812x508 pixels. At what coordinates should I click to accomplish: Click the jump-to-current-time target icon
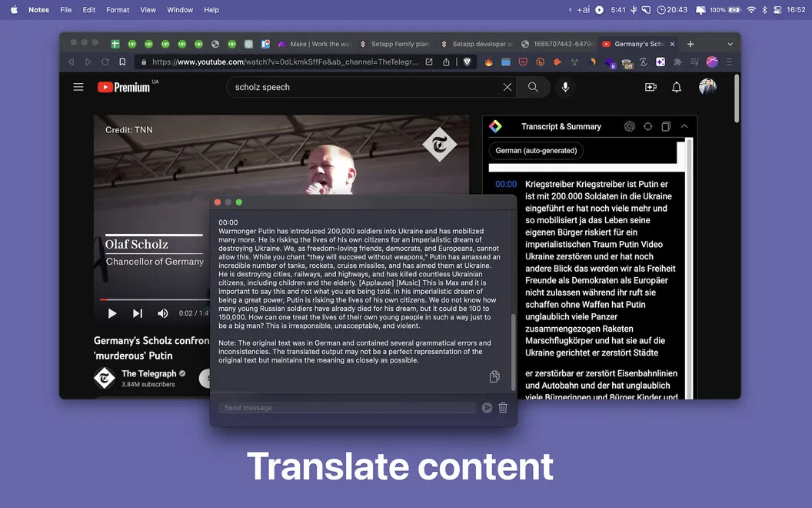tap(648, 126)
